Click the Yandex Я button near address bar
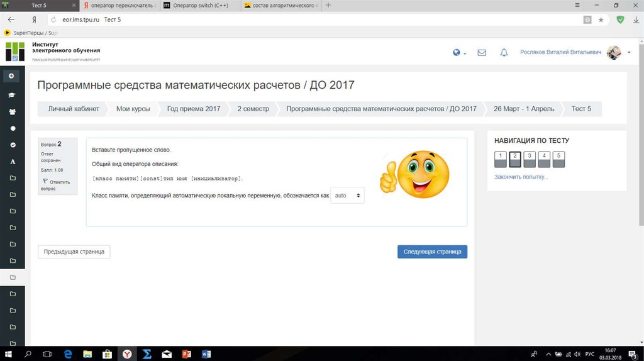This screenshot has height=361, width=644. click(34, 19)
